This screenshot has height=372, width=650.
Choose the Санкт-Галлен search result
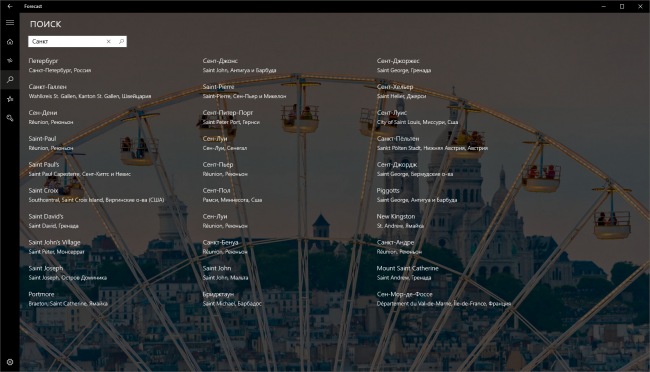[x=90, y=91]
